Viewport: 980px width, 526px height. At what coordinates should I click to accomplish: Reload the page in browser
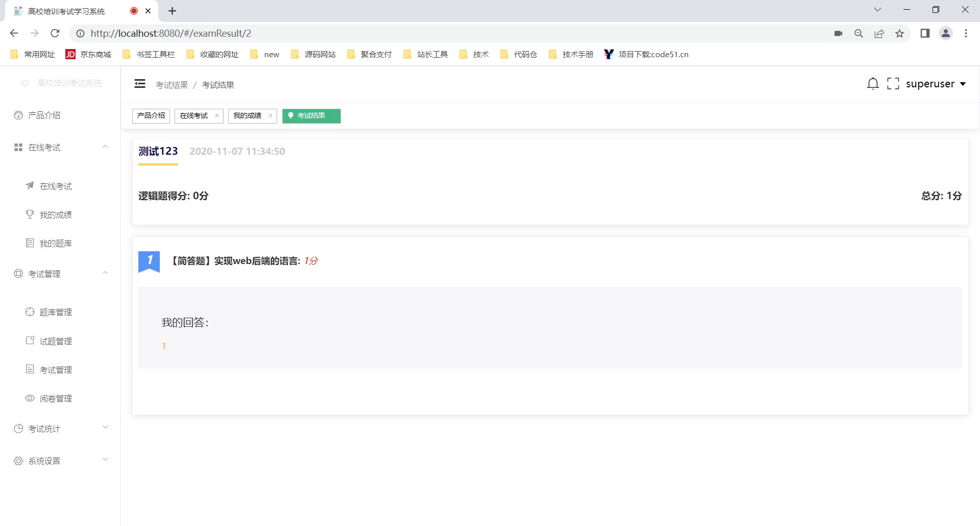pos(55,34)
